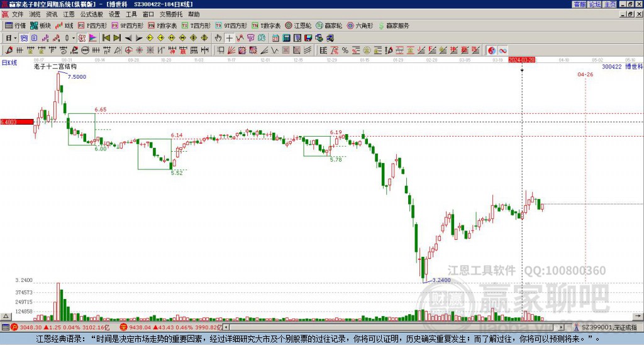644x345 pixels.
Task: Select the red fan lines tool
Action: (231, 50)
